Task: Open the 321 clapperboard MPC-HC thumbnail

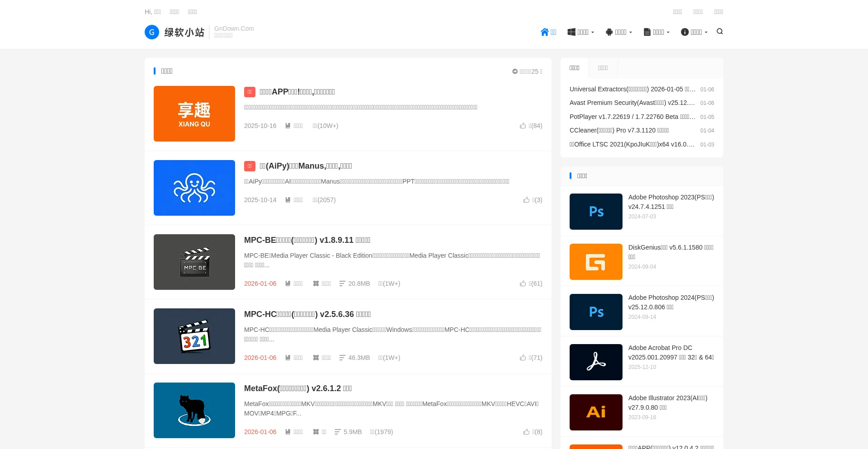Action: point(194,336)
